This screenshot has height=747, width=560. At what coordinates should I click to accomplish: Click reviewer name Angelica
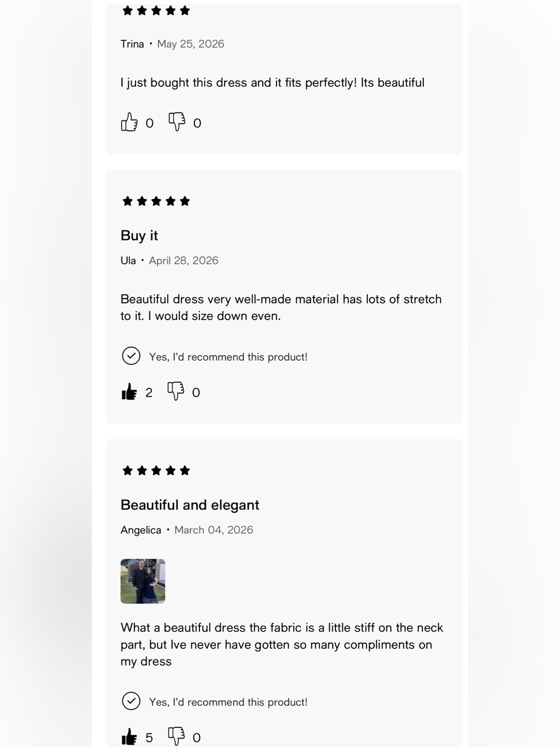click(x=141, y=530)
